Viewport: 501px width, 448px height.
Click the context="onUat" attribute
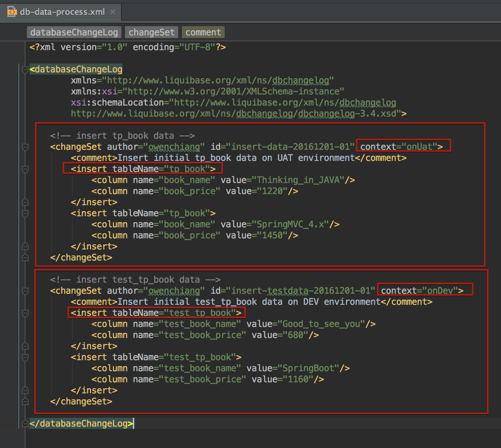(399, 147)
